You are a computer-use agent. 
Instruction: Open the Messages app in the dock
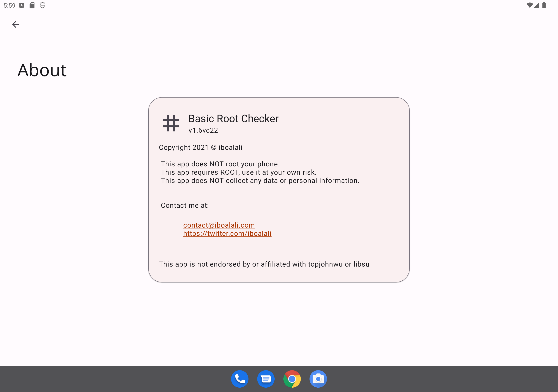(x=266, y=379)
